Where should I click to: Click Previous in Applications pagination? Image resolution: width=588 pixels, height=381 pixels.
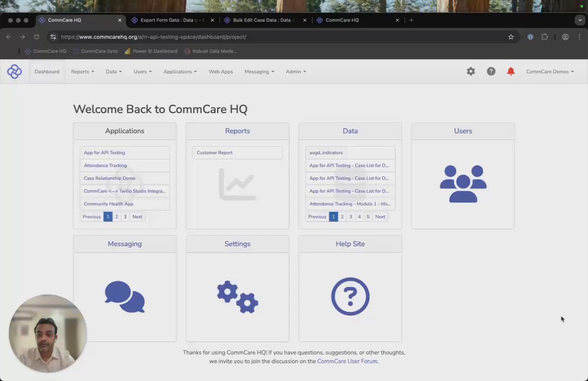pyautogui.click(x=92, y=217)
